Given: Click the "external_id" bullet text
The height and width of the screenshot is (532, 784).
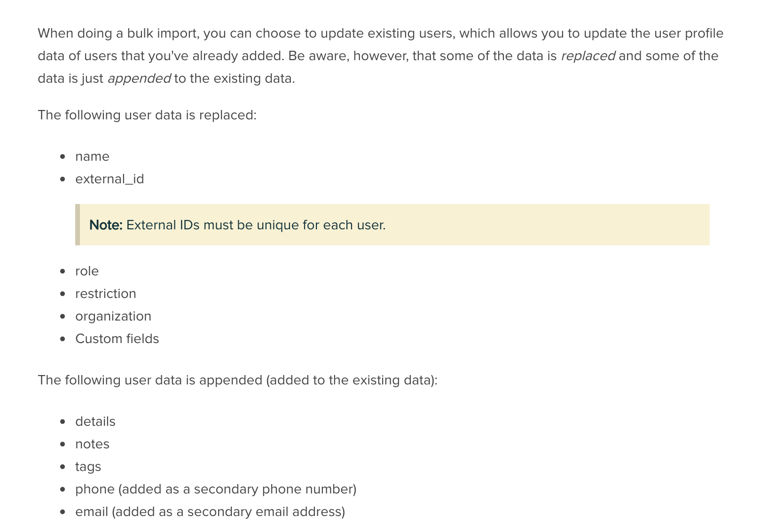Looking at the screenshot, I should coord(110,179).
